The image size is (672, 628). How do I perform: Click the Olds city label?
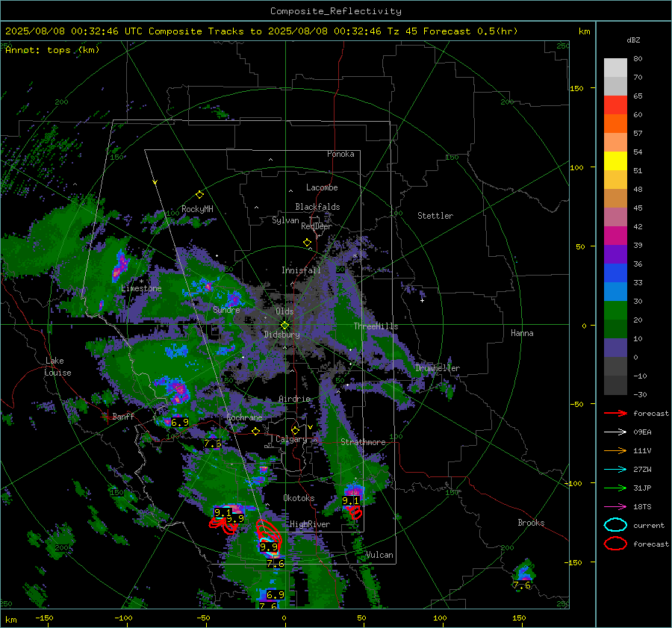[x=284, y=311]
